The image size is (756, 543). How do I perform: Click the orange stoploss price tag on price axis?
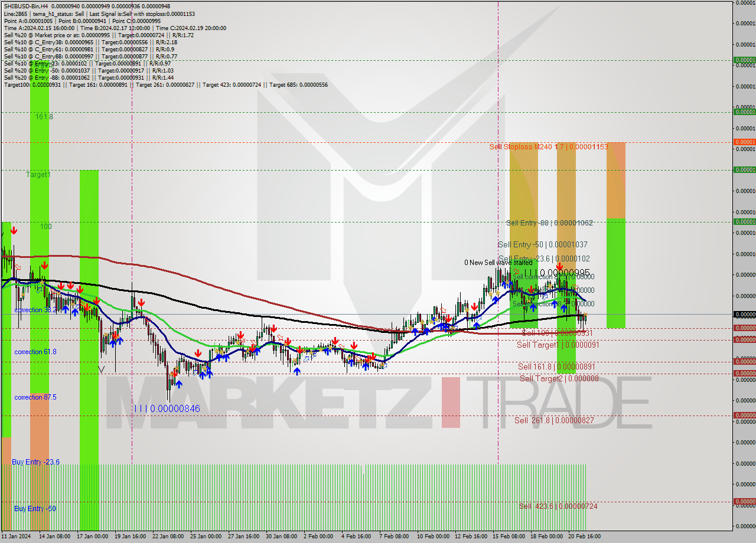coord(744,142)
